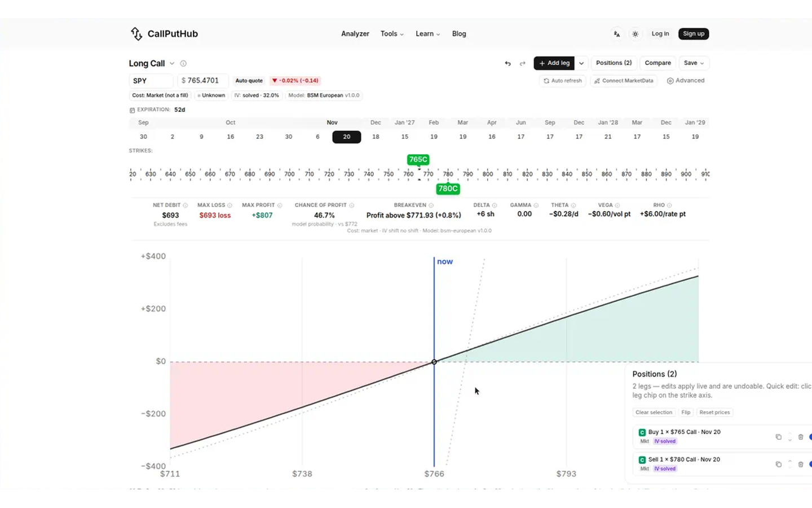Click the info icon next to Rho
Image resolution: width=812 pixels, height=508 pixels.
[669, 205]
